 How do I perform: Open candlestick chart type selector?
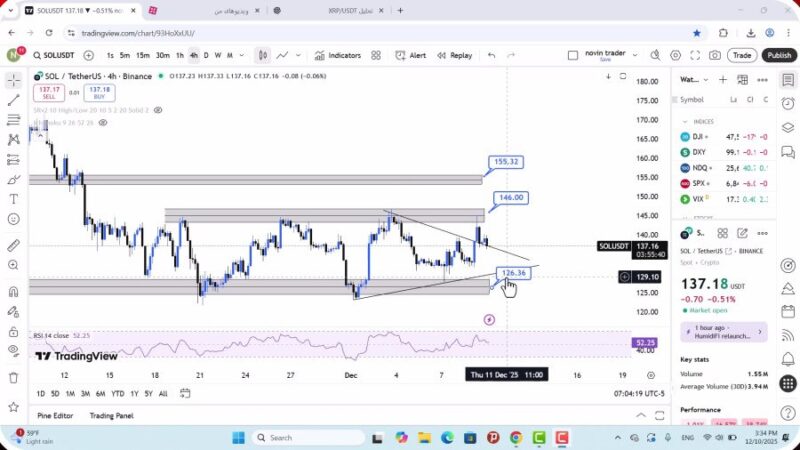click(262, 56)
